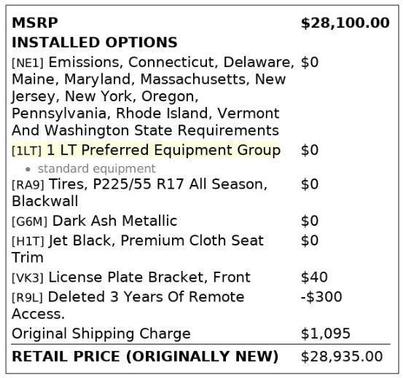Click Jet Black Premium Cloth Seat Trim

pos(138,249)
